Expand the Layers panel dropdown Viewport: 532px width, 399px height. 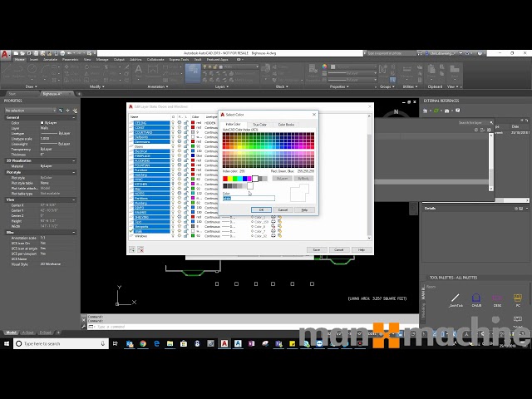click(x=222, y=86)
